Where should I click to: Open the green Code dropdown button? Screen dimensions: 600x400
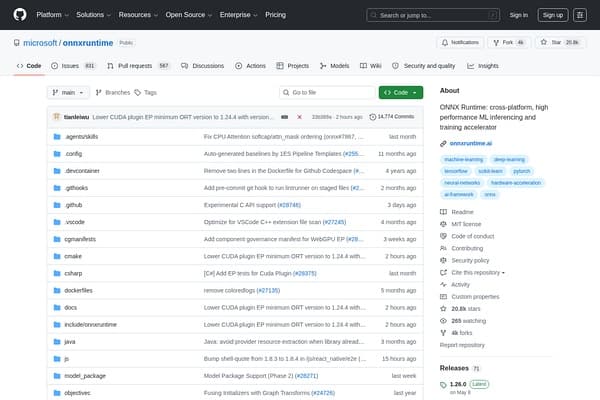[401, 93]
